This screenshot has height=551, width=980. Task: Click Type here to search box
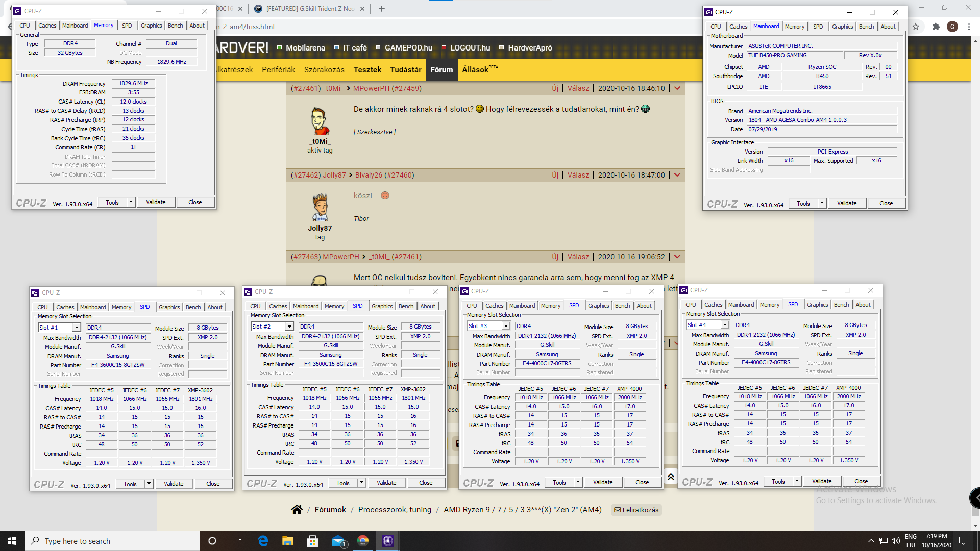pos(112,541)
